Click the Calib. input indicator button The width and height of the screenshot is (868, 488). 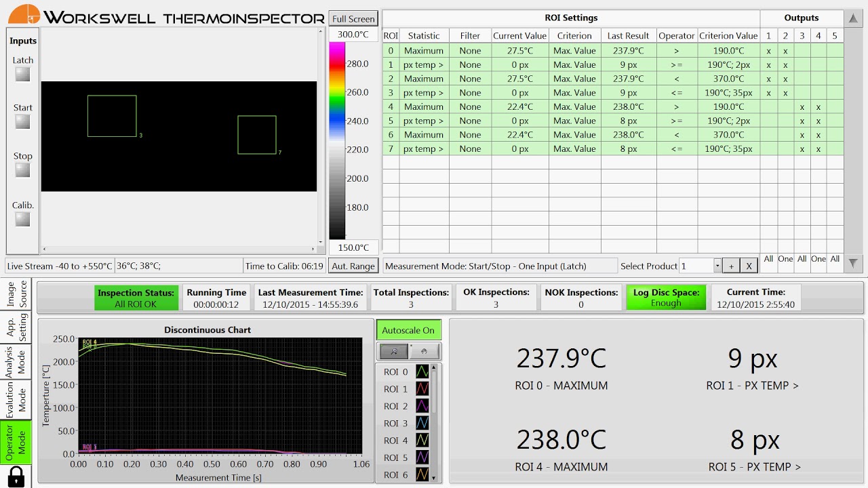pos(23,220)
